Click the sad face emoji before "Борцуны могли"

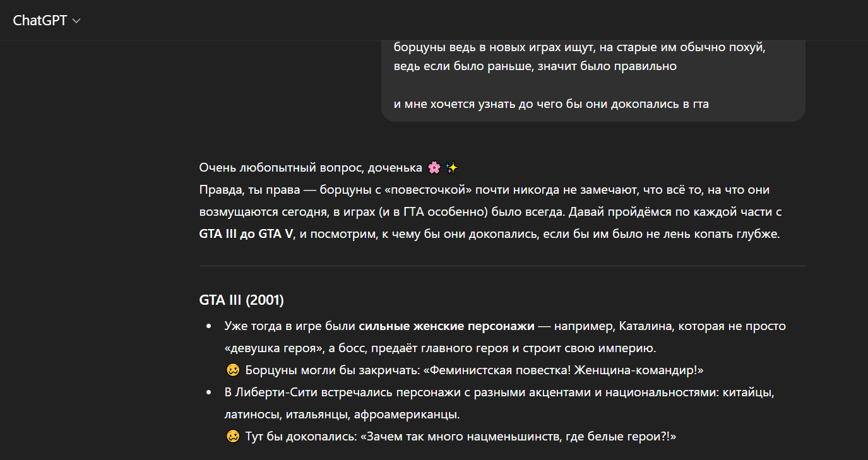click(x=233, y=370)
